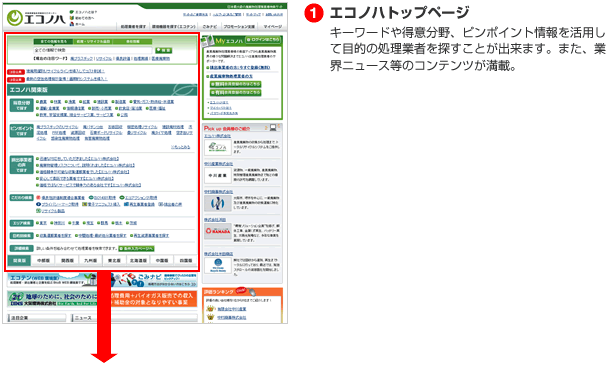Image resolution: width=610 pixels, height=367 pixels.
Task: Select the 関西版 region tab
Action: point(67,260)
